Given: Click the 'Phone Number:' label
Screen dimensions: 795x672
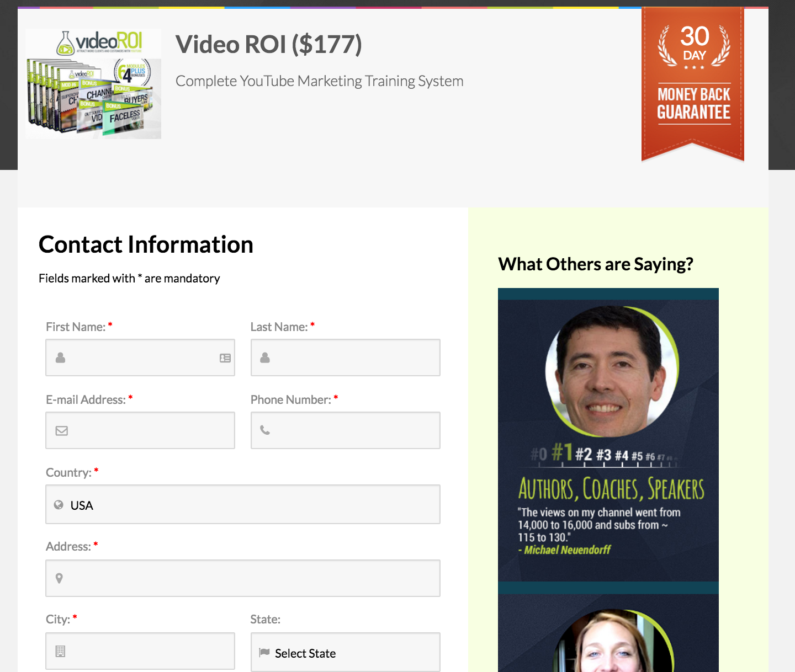Looking at the screenshot, I should click(291, 399).
